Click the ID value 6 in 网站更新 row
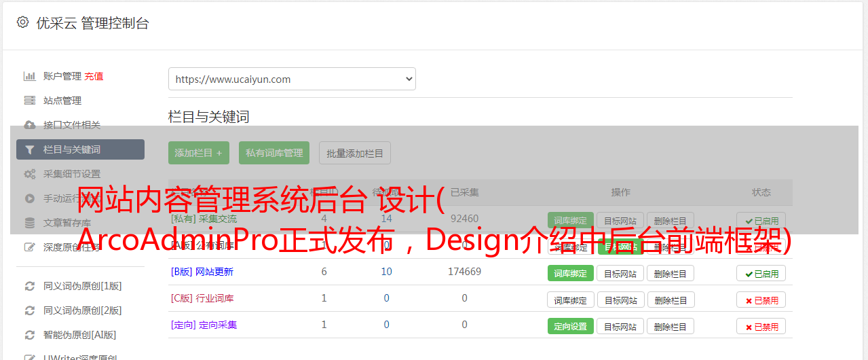 [324, 272]
